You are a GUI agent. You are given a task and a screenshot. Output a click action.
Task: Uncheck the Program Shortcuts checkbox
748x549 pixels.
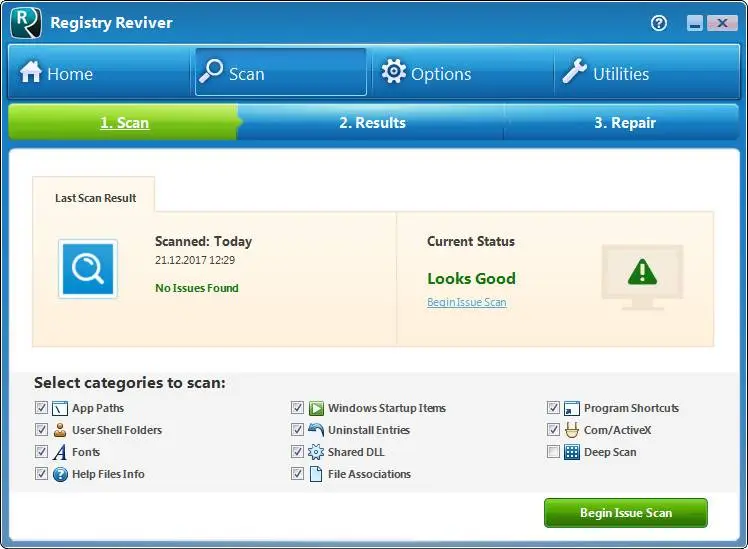coord(553,408)
